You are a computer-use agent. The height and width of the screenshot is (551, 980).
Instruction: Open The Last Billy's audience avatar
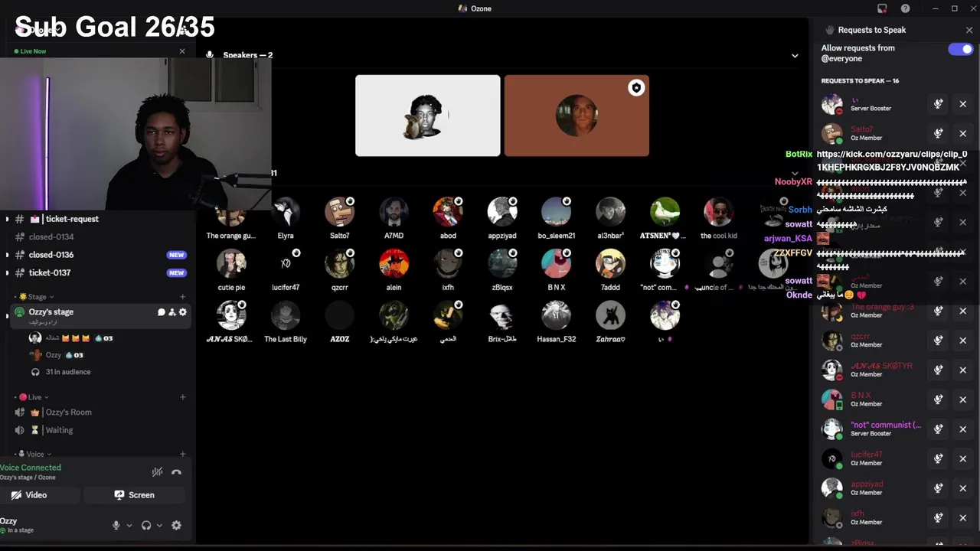[x=286, y=315]
